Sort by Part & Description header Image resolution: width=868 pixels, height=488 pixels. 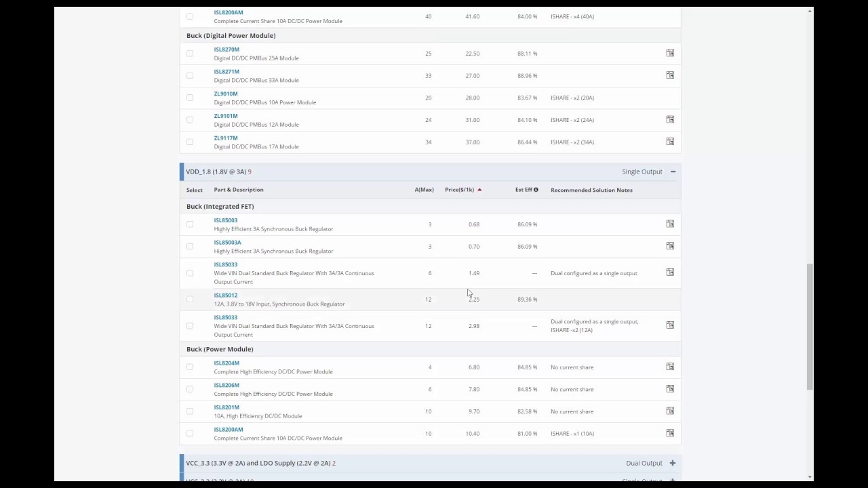tap(239, 190)
